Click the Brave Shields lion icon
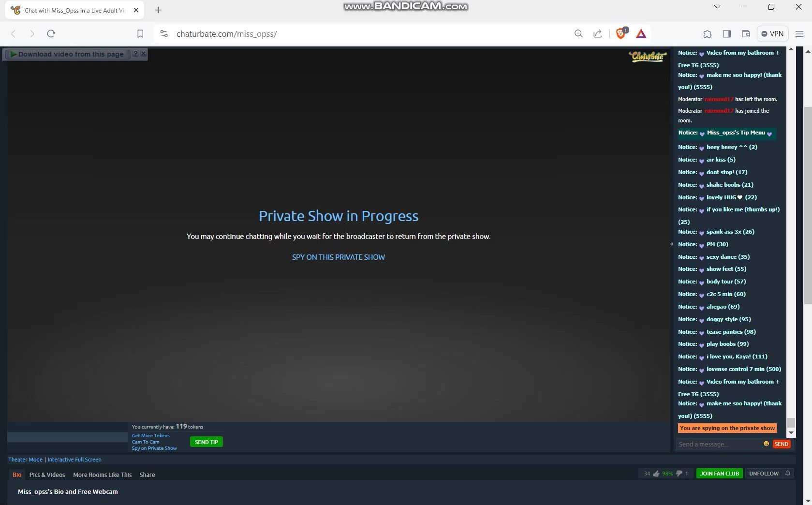812x505 pixels. pos(620,33)
